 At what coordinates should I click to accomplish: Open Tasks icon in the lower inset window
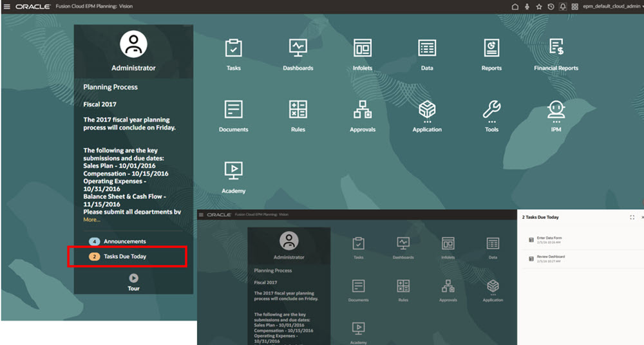tap(358, 243)
